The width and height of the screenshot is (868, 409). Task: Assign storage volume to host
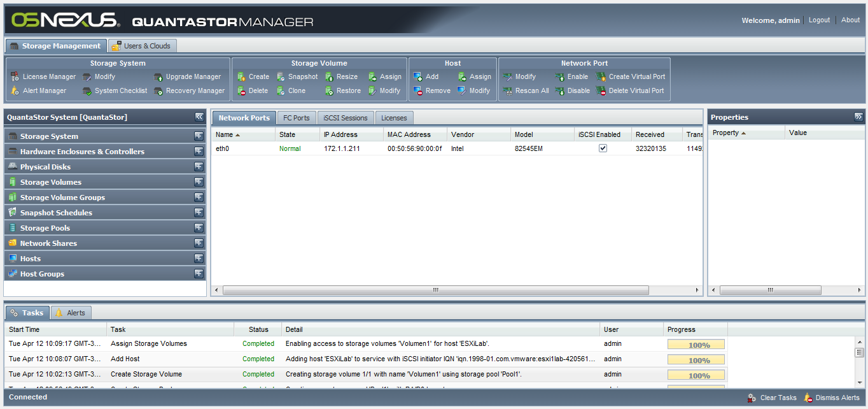click(384, 76)
